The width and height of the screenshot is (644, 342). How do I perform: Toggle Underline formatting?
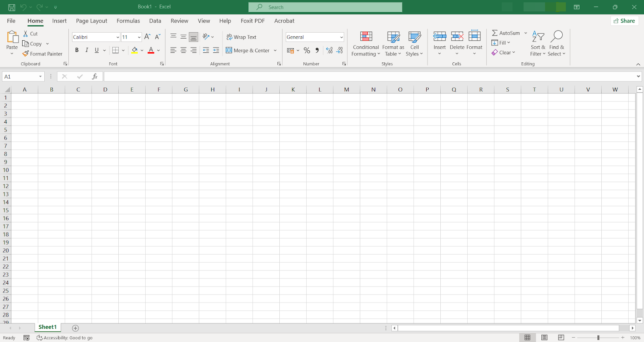tap(97, 50)
